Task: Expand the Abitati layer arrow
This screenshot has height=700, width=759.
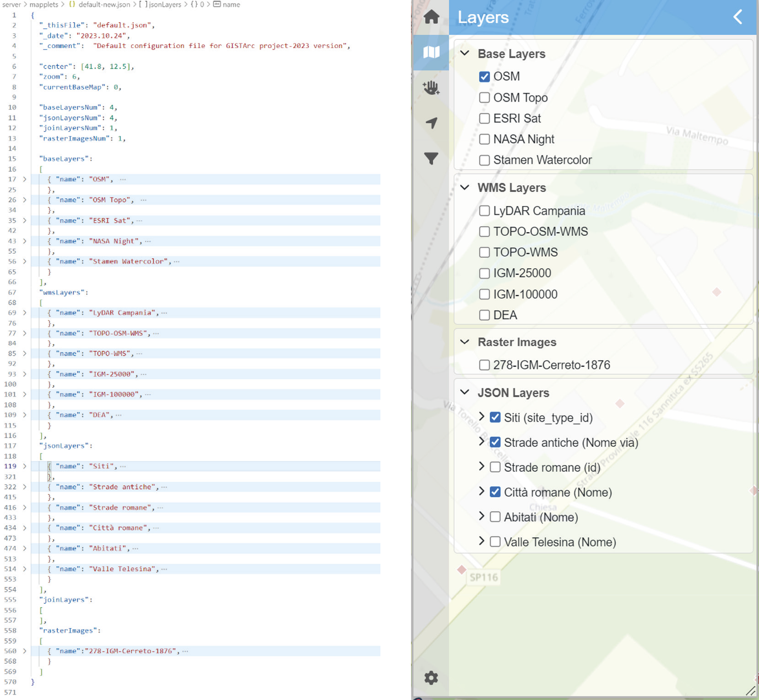Action: 482,516
